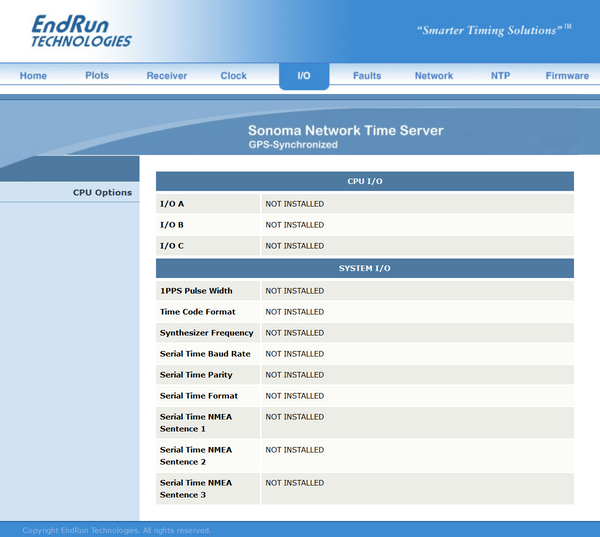Screen dimensions: 600x537
Task: Go to the Firmware tab
Action: point(567,75)
